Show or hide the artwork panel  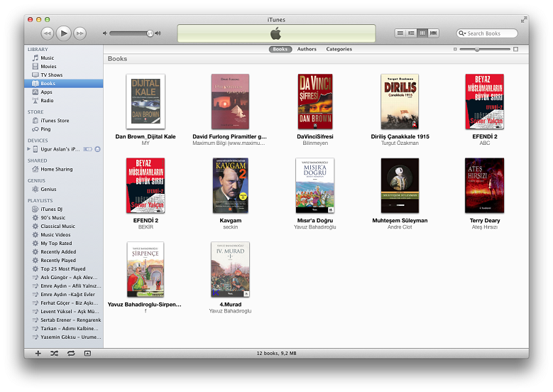point(87,353)
